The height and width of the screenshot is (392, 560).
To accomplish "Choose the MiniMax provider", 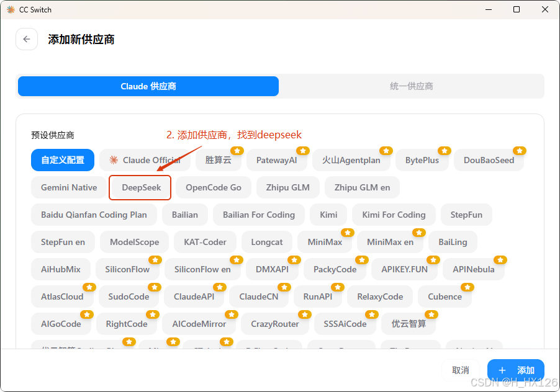I will click(325, 242).
